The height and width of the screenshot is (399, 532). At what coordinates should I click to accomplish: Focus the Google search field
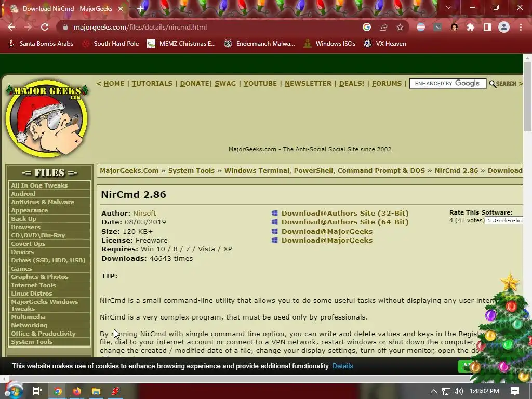click(x=448, y=84)
